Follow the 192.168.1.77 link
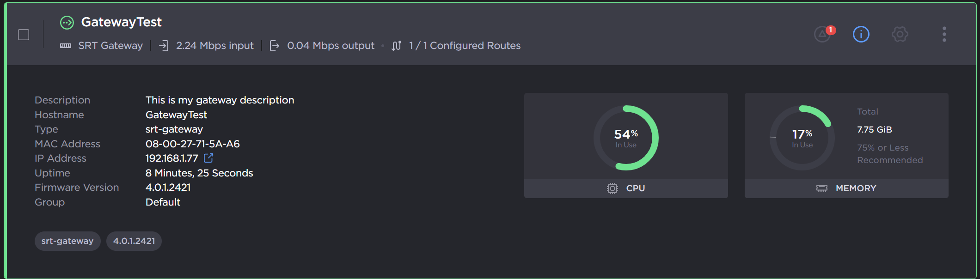 tap(172, 158)
